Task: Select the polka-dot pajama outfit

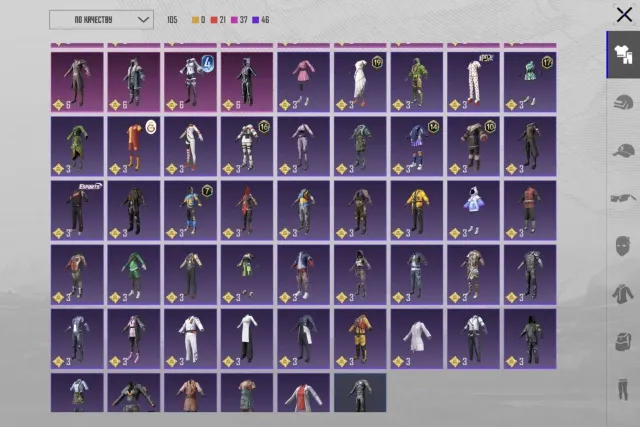Action: click(473, 82)
